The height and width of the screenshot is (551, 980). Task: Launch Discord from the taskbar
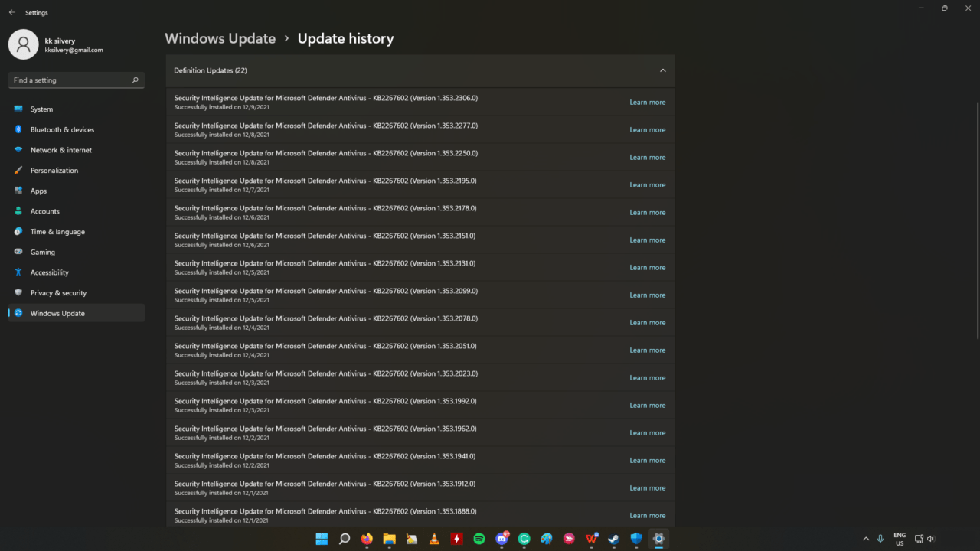pyautogui.click(x=501, y=539)
